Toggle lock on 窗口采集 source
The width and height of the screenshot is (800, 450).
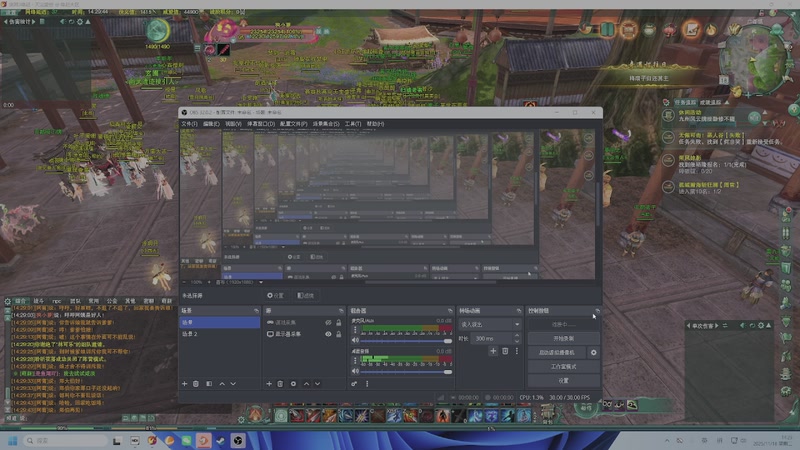pyautogui.click(x=338, y=323)
